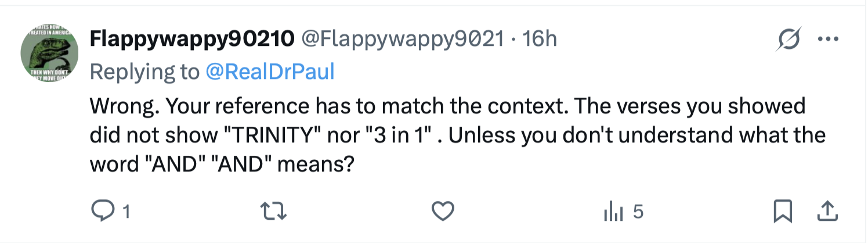This screenshot has height=243, width=868.
Task: Click the reply count number 1
Action: pyautogui.click(x=125, y=212)
